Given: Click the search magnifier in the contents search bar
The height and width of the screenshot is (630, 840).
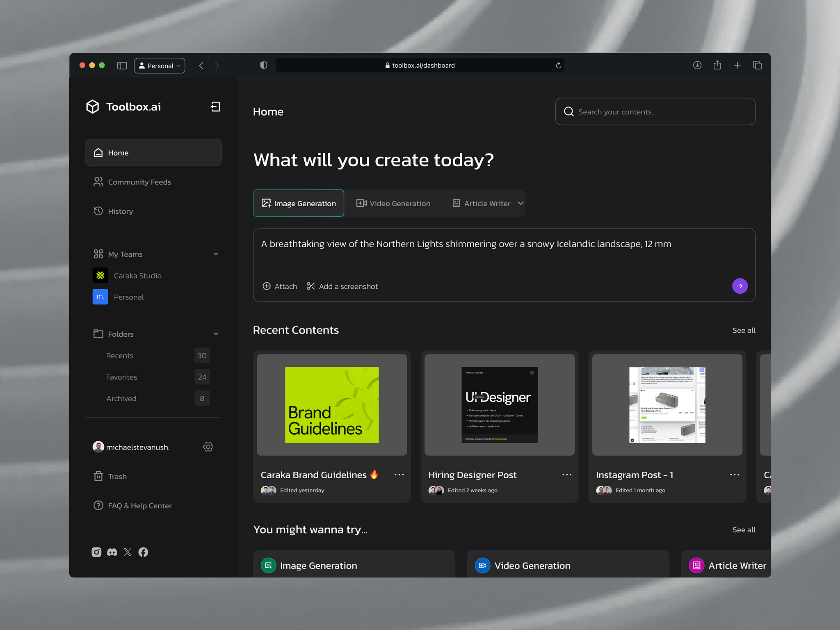Looking at the screenshot, I should coord(568,111).
